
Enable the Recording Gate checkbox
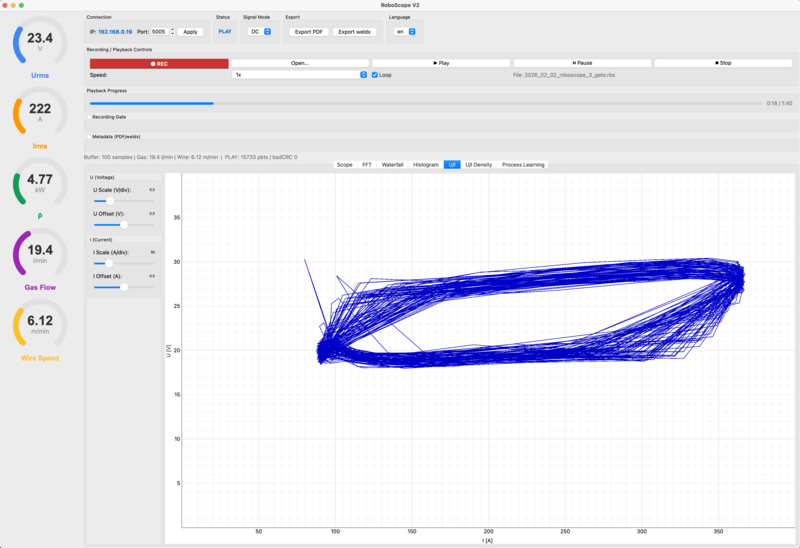[x=87, y=117]
